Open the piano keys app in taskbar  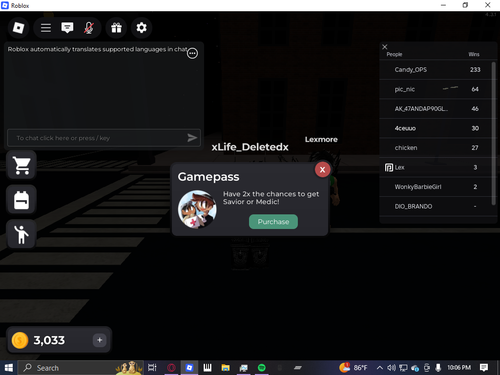click(x=207, y=368)
